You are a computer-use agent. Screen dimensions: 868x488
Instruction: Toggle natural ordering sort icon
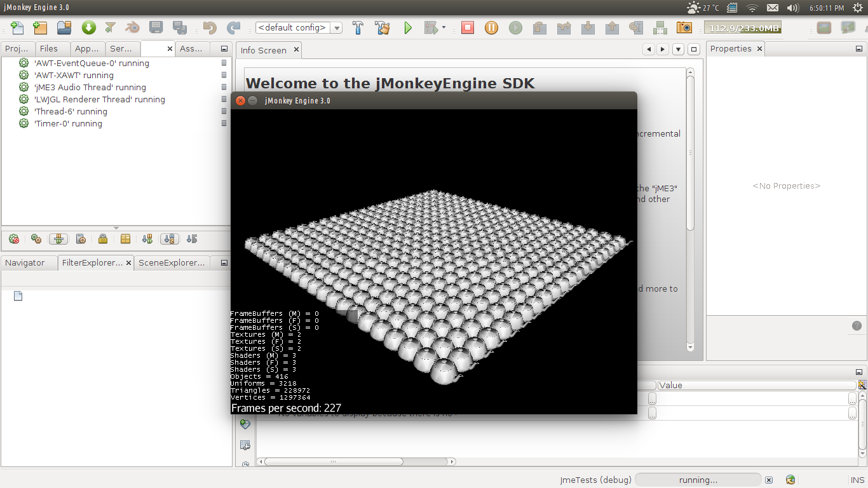192,239
